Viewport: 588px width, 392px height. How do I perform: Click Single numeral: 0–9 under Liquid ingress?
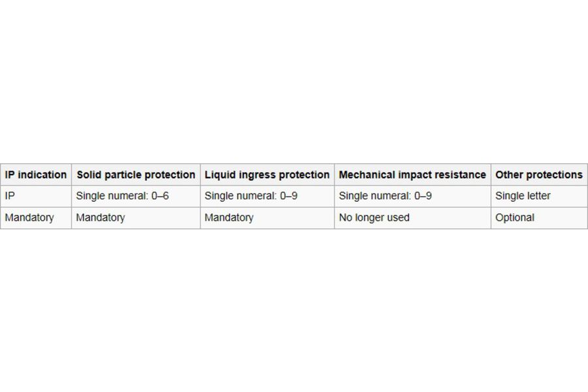(267, 196)
